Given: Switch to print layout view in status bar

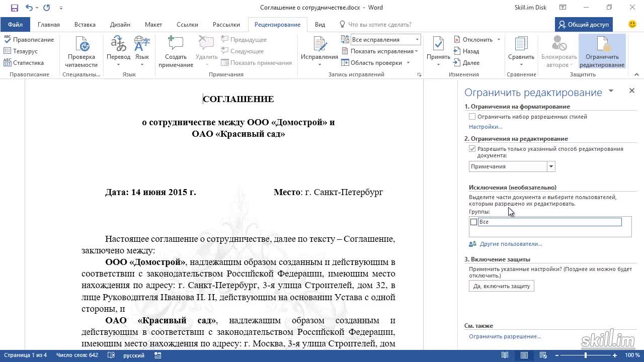Looking at the screenshot, I should 524,355.
